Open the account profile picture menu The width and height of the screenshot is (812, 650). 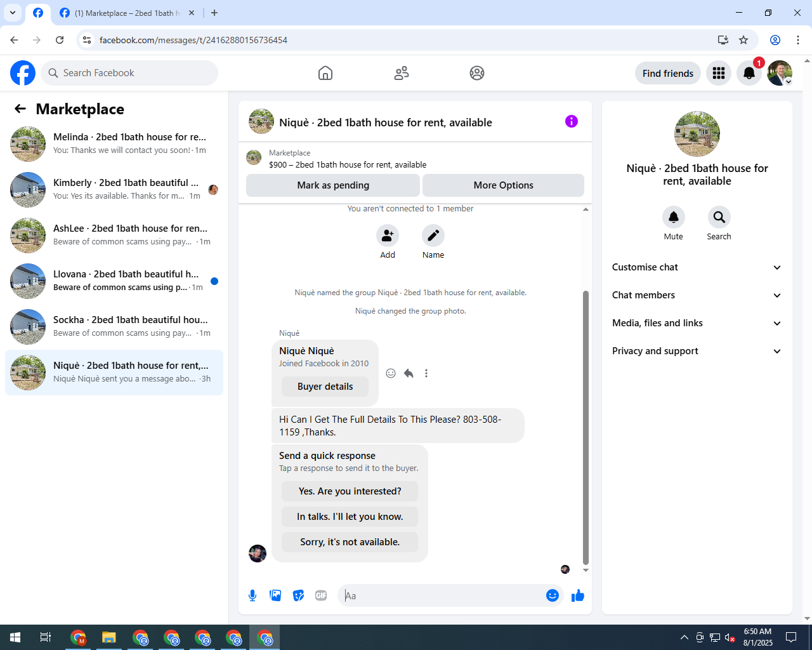click(780, 73)
